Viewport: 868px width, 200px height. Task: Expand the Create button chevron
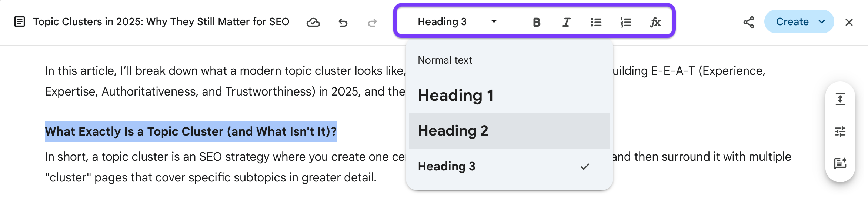(x=822, y=22)
